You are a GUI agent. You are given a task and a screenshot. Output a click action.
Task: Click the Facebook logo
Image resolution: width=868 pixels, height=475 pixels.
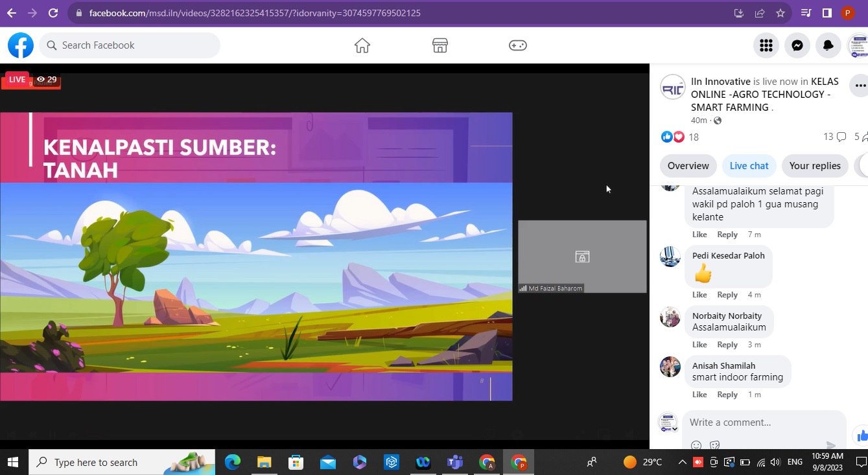point(21,45)
